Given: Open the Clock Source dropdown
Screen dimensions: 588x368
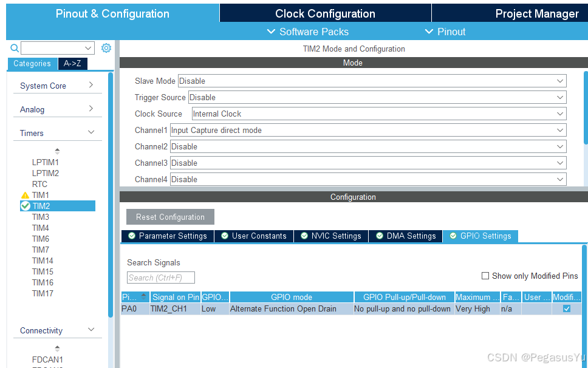Looking at the screenshot, I should [379, 114].
